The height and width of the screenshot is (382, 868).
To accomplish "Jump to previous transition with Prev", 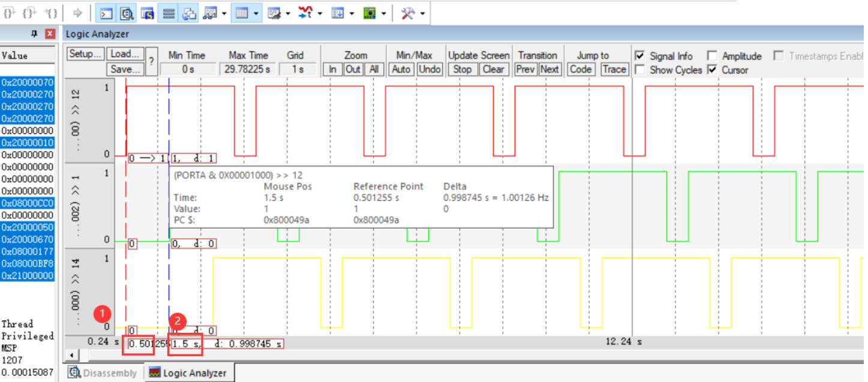I will [525, 69].
